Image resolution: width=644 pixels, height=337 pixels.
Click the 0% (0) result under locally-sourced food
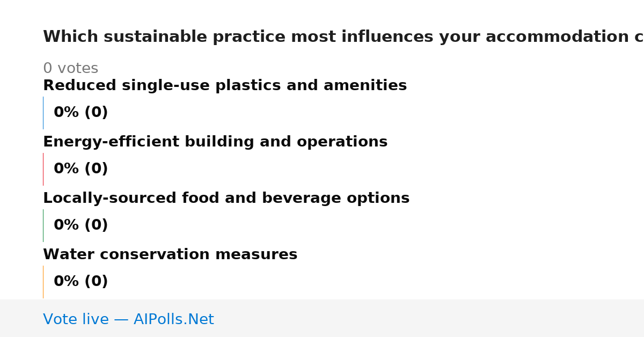point(81,225)
